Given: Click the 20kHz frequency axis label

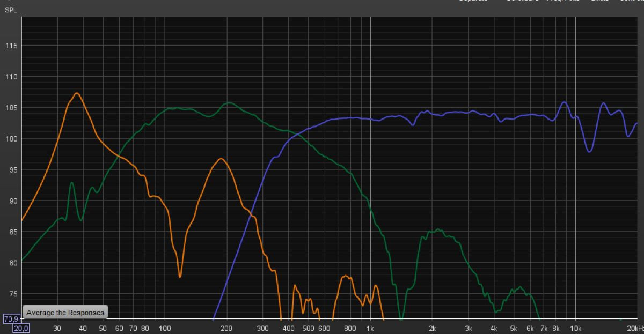Looking at the screenshot, I should [x=634, y=328].
